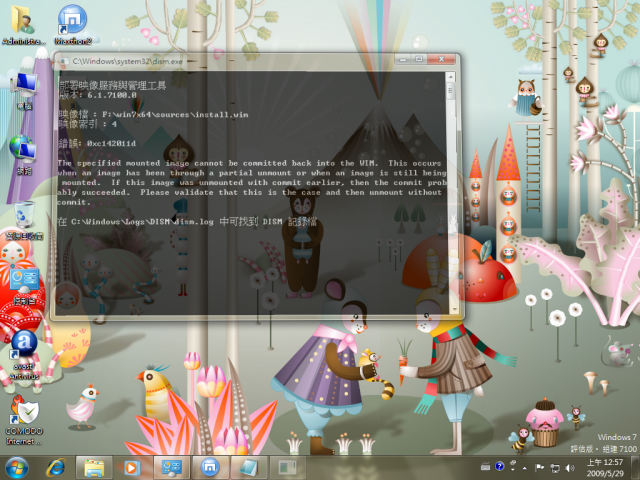This screenshot has height=480, width=640.
Task: Select the Computer desktop icon
Action: pyautogui.click(x=24, y=91)
